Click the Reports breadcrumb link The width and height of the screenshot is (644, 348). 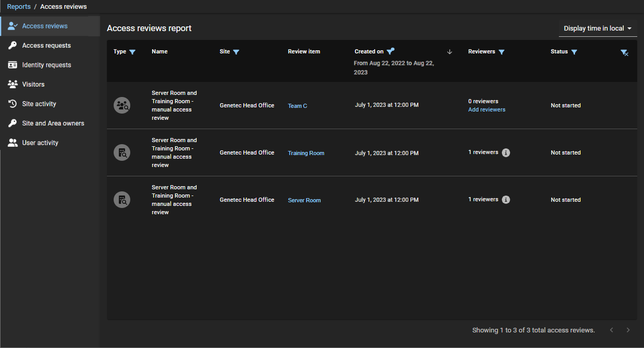tap(19, 7)
